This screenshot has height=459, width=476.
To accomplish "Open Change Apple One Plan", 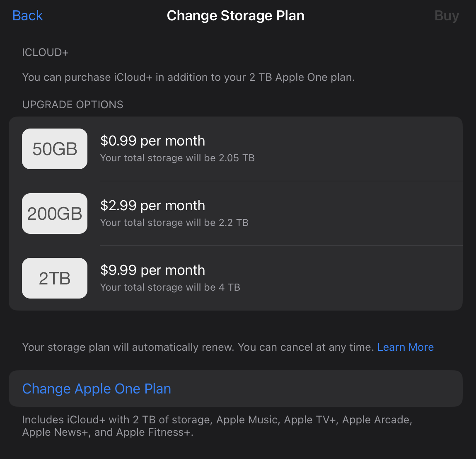I will click(x=97, y=389).
